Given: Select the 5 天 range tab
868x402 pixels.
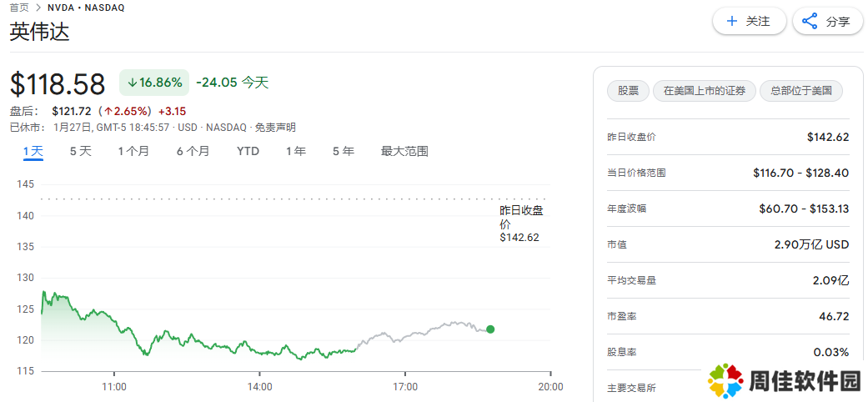Looking at the screenshot, I should [x=80, y=151].
